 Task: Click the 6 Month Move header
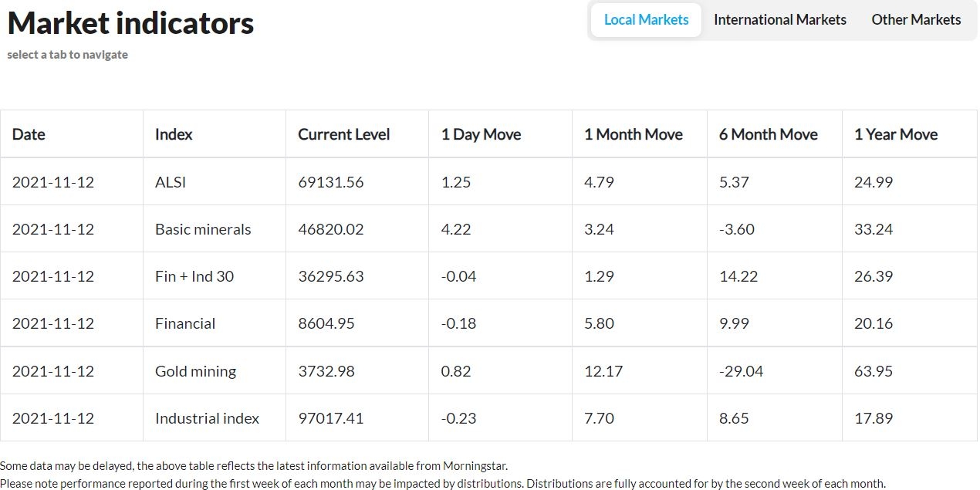click(768, 134)
